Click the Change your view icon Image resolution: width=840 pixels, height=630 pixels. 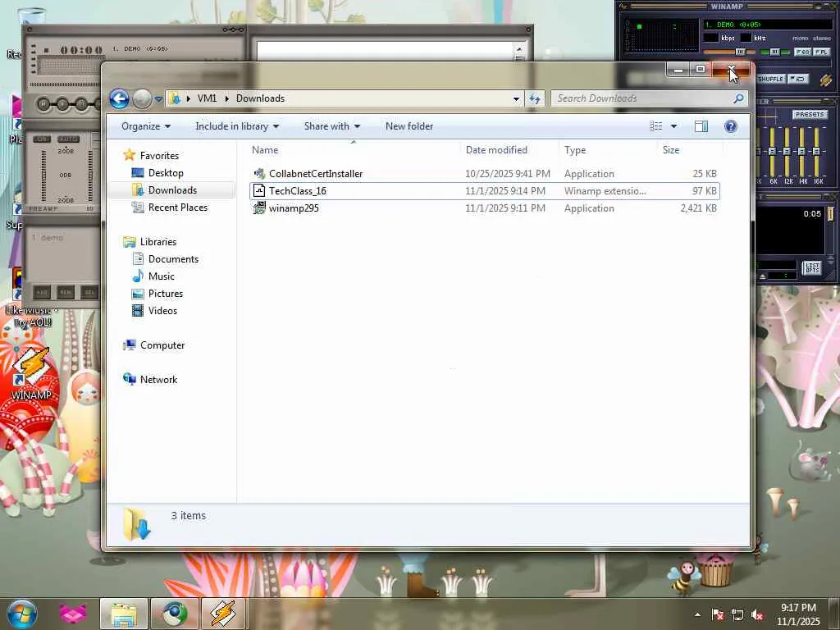[x=655, y=126]
